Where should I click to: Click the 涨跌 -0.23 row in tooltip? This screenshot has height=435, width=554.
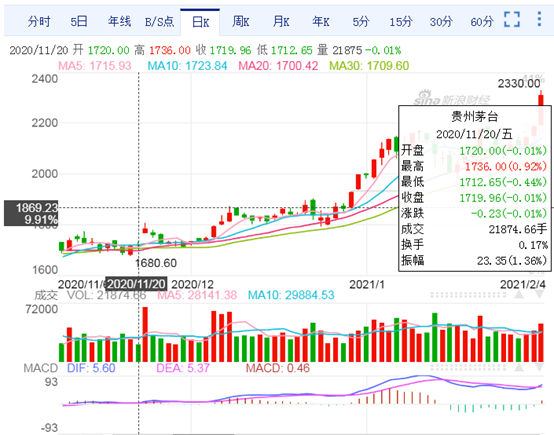pos(474,213)
